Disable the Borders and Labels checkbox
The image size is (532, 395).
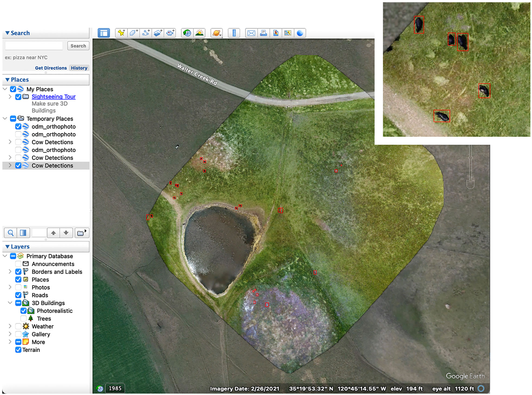(x=18, y=272)
